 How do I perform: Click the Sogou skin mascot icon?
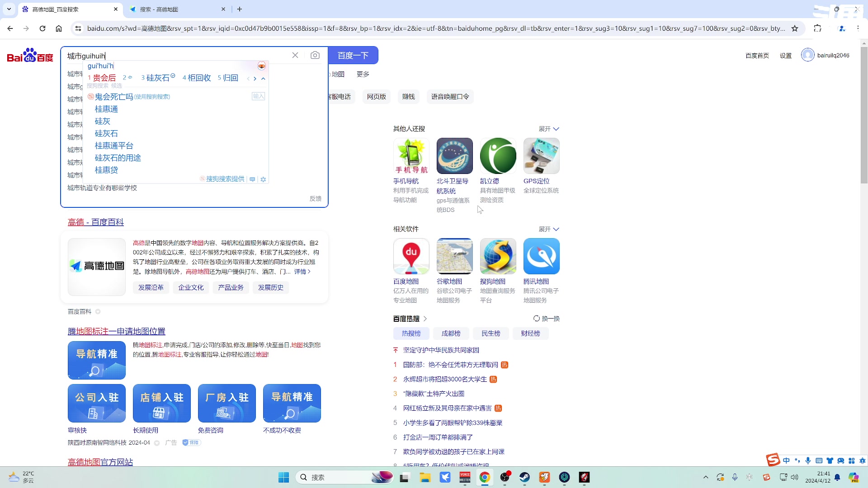[262, 66]
